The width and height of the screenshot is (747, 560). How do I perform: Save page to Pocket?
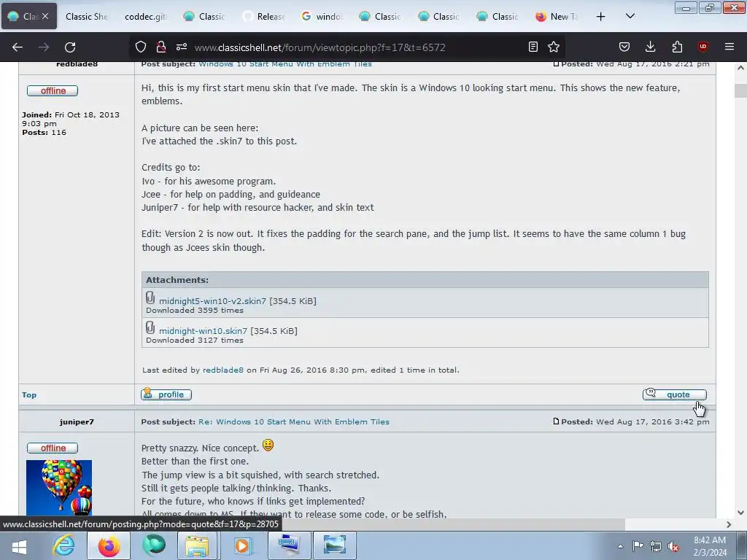click(x=624, y=47)
